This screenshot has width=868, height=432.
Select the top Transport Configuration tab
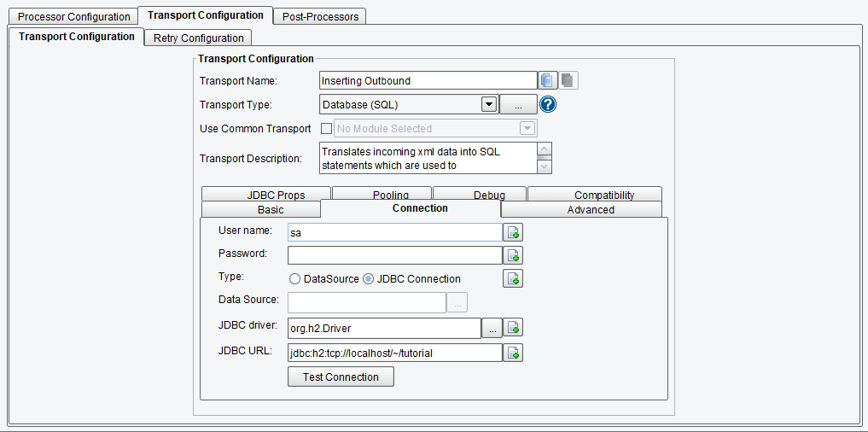pos(206,15)
